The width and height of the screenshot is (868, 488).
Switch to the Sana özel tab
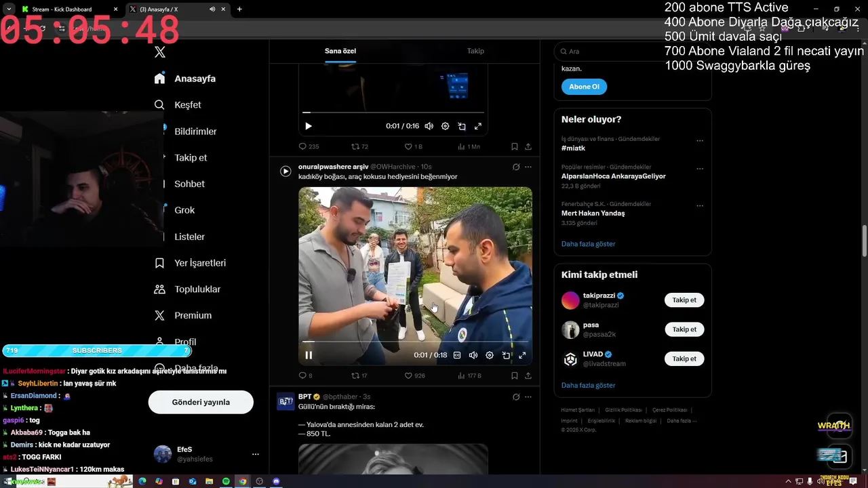(x=340, y=51)
